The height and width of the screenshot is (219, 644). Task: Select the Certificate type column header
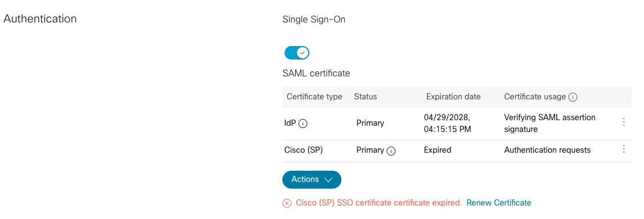314,97
